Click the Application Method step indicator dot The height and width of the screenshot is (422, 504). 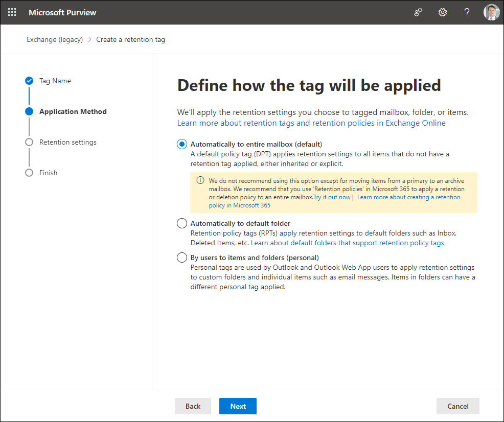point(29,111)
